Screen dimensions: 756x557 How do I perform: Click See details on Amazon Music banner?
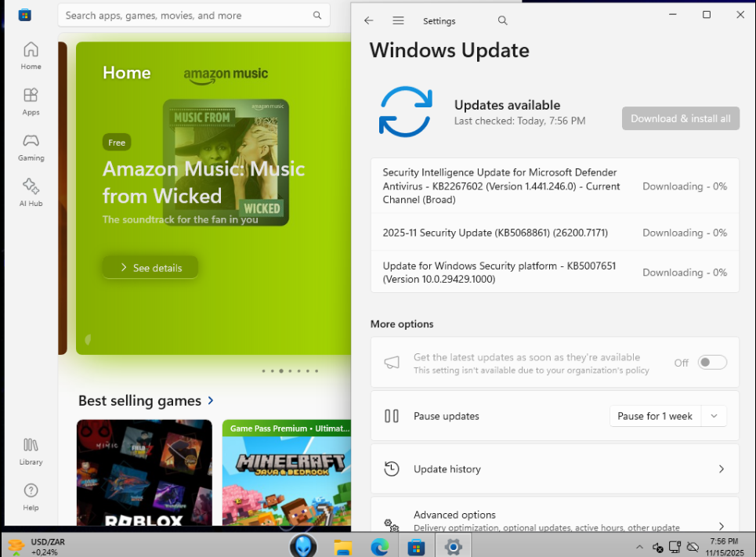(150, 268)
